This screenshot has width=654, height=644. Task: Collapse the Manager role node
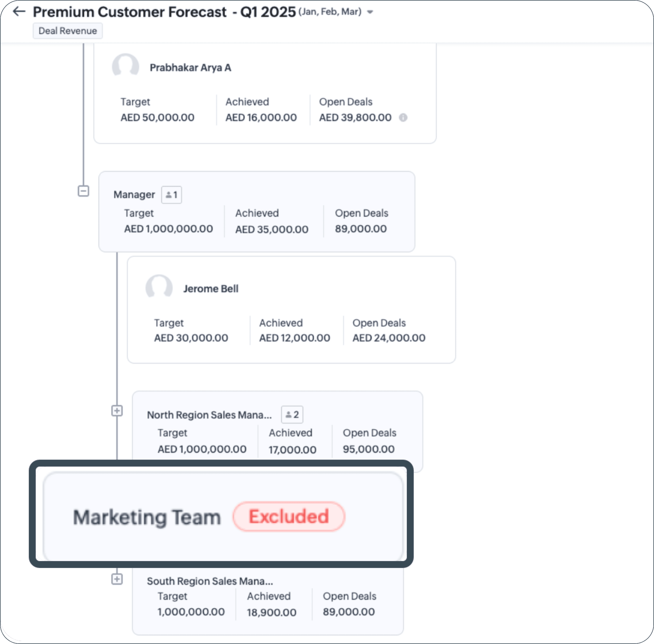83,191
